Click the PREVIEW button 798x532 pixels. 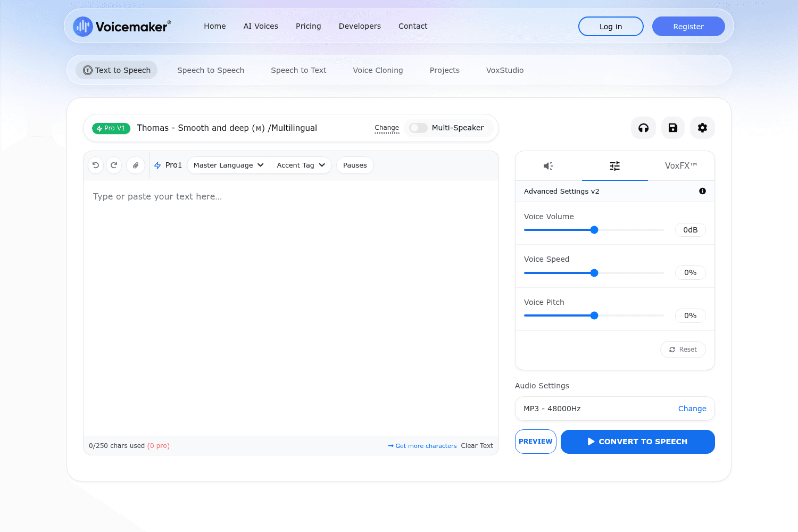click(536, 442)
